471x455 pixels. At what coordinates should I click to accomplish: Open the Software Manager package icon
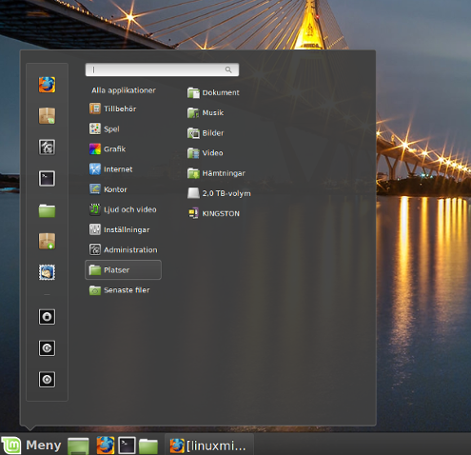(47, 116)
